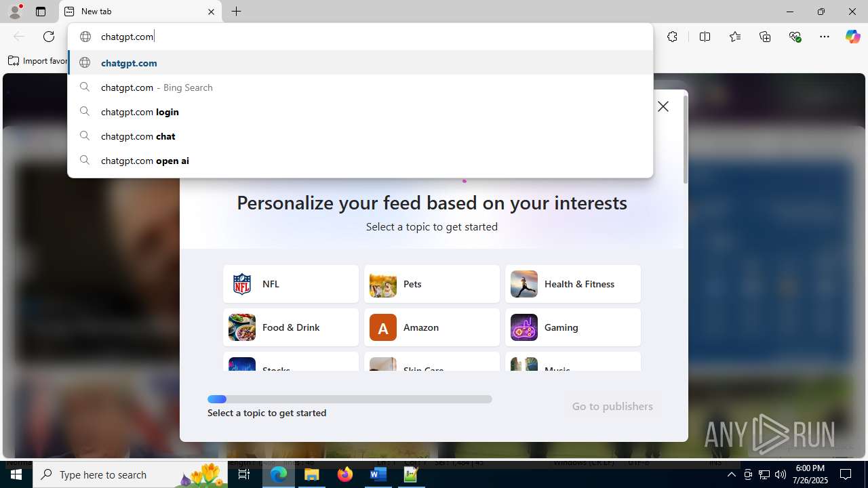Click the Microsoft Edge taskbar icon

tap(279, 474)
